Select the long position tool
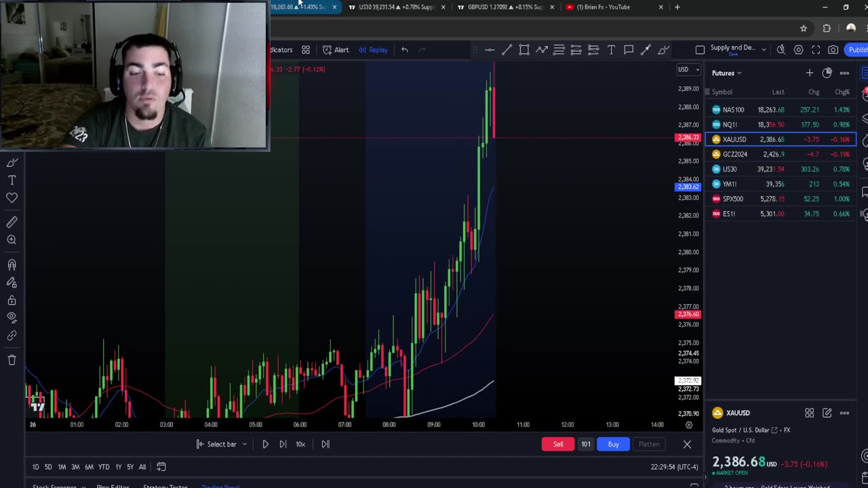The height and width of the screenshot is (488, 868). tap(576, 49)
